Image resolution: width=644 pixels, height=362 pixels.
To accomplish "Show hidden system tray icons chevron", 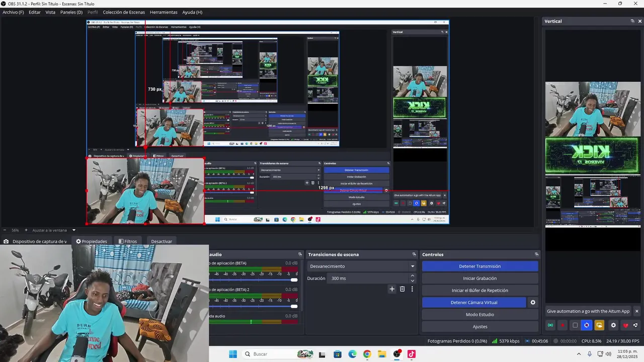I will (x=579, y=354).
